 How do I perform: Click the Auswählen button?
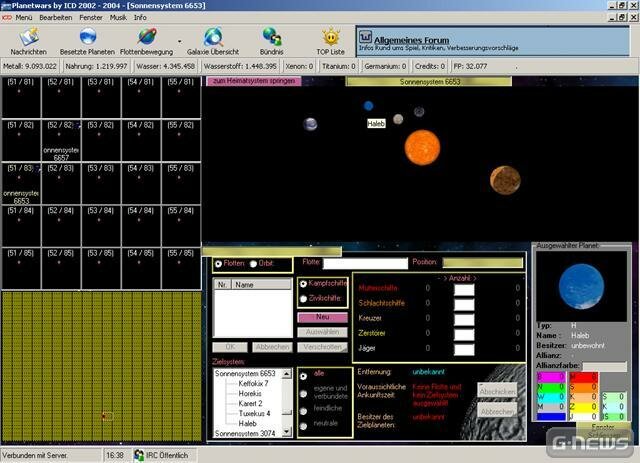(x=322, y=332)
